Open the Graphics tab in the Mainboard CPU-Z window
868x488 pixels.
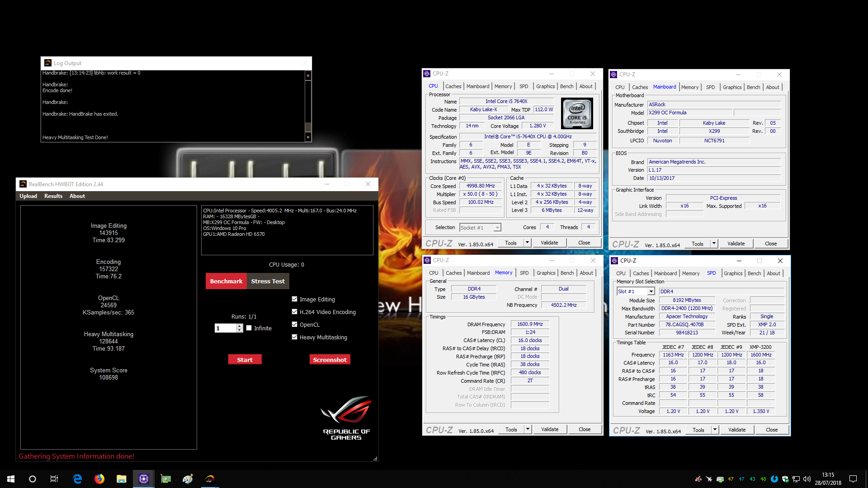click(732, 87)
